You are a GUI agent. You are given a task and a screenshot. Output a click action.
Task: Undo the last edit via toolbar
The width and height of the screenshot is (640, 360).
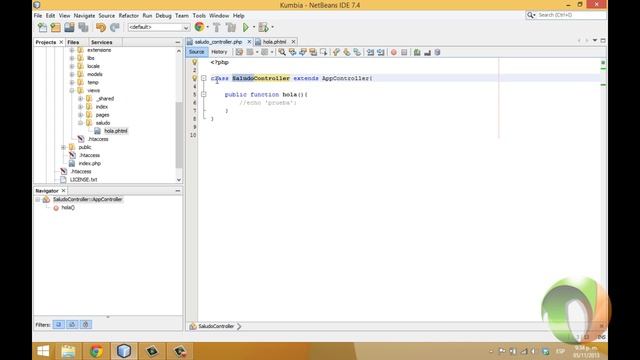pyautogui.click(x=100, y=27)
